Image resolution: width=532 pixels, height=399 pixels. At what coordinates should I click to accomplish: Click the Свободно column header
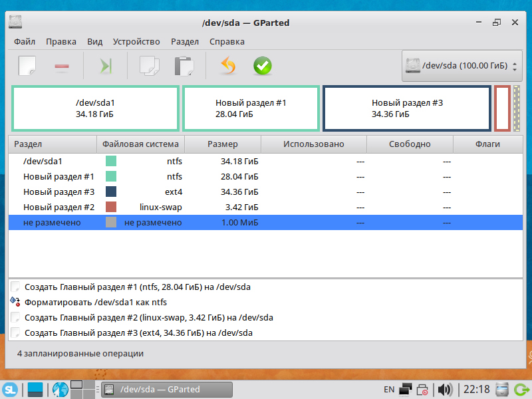pyautogui.click(x=410, y=144)
